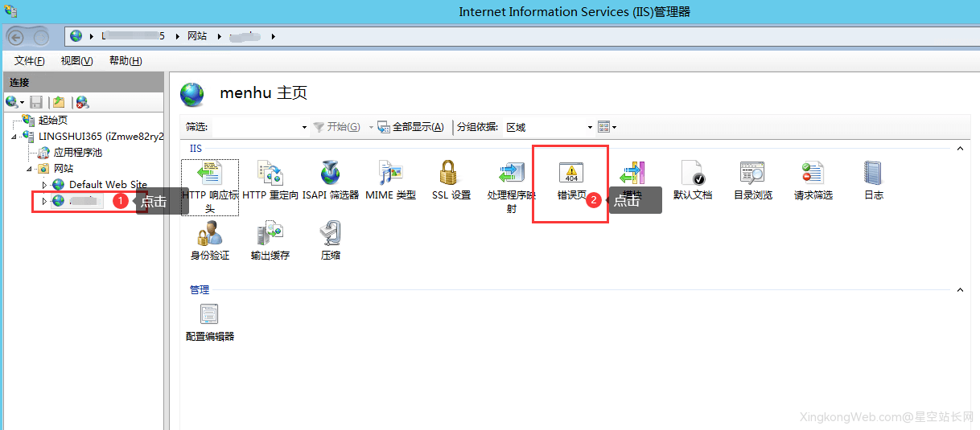Open the 处理程序映射 feature
Screen dimensions: 980x430
click(x=511, y=186)
